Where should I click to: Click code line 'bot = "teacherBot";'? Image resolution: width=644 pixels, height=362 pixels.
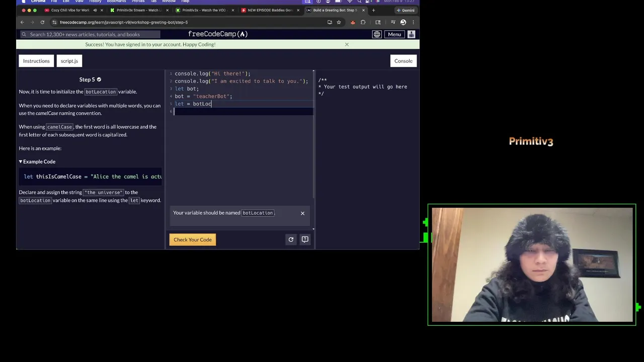coord(203,96)
